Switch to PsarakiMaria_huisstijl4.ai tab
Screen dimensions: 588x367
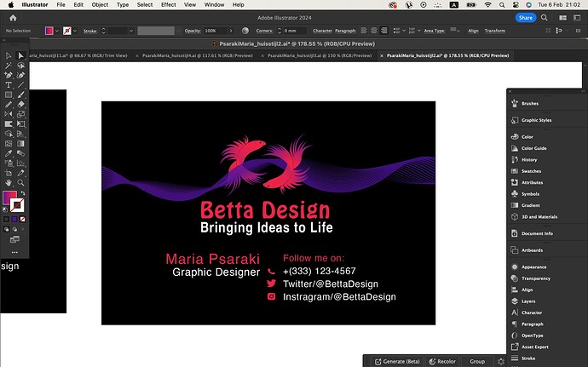tap(197, 55)
